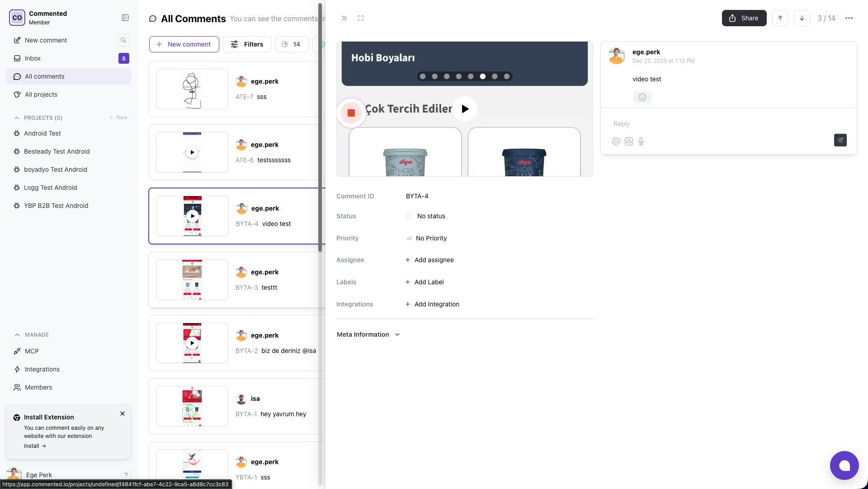
Task: Collapse detail panel with double chevron icon
Action: pos(344,18)
